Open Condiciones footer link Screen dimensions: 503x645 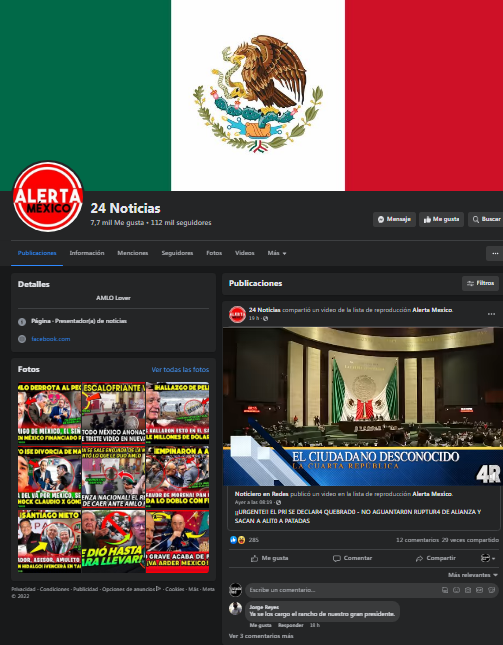point(54,589)
